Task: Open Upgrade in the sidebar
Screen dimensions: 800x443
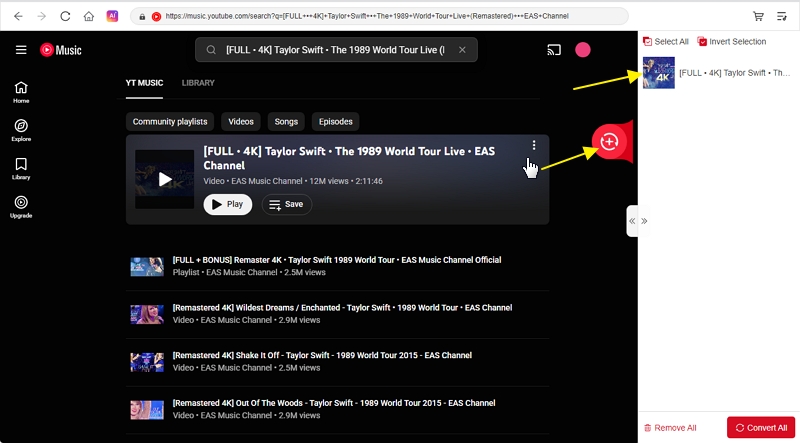Action: pos(21,207)
